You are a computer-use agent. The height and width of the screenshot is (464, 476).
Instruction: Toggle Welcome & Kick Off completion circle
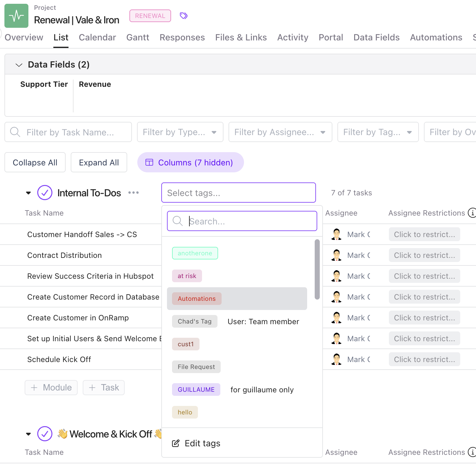(45, 434)
